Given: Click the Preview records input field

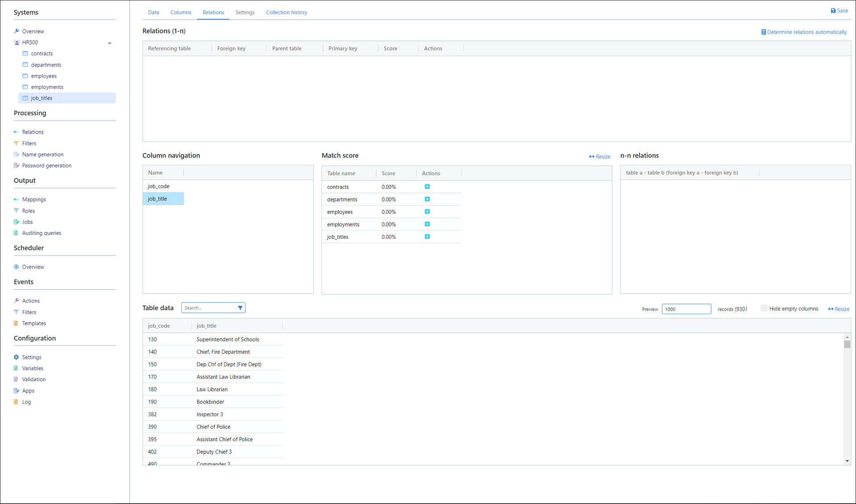Looking at the screenshot, I should (x=686, y=309).
